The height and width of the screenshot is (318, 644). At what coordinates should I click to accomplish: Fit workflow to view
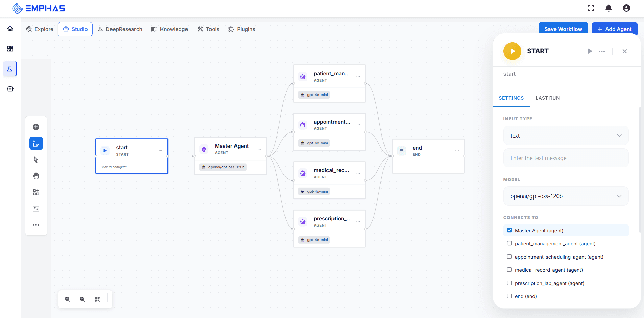[x=97, y=299]
